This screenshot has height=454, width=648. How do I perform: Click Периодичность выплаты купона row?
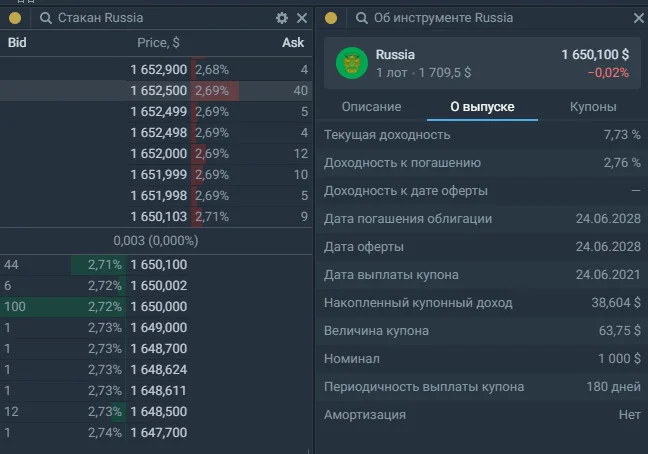[482, 387]
